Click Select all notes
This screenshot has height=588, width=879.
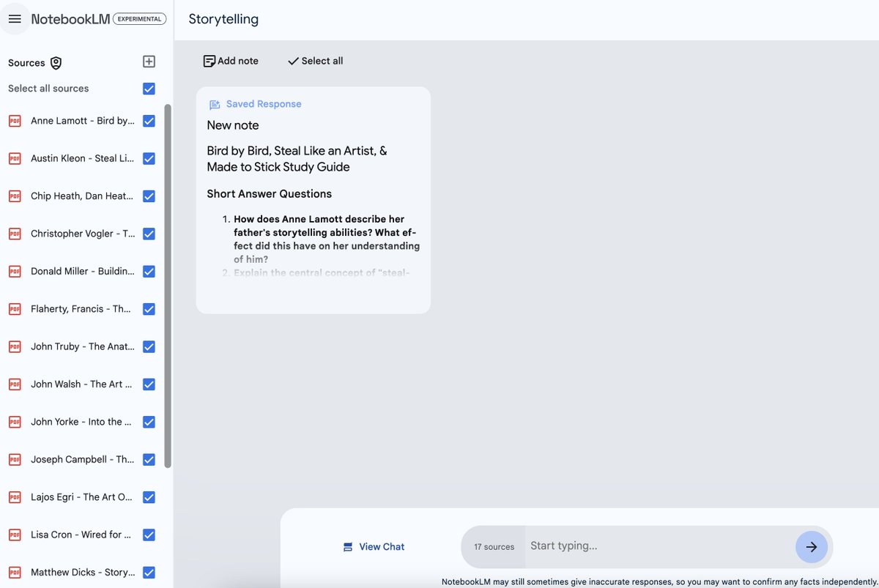[x=315, y=61]
